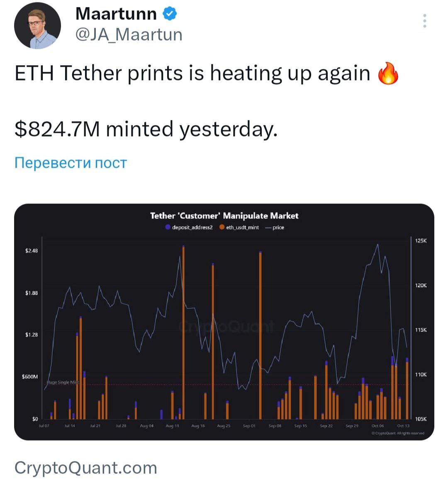This screenshot has height=480, width=448.
Task: Click the 'Перевести пост' translate link
Action: pos(71,162)
